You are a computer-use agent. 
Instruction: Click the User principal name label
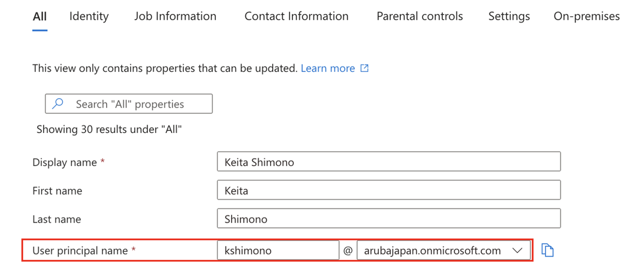click(x=80, y=250)
